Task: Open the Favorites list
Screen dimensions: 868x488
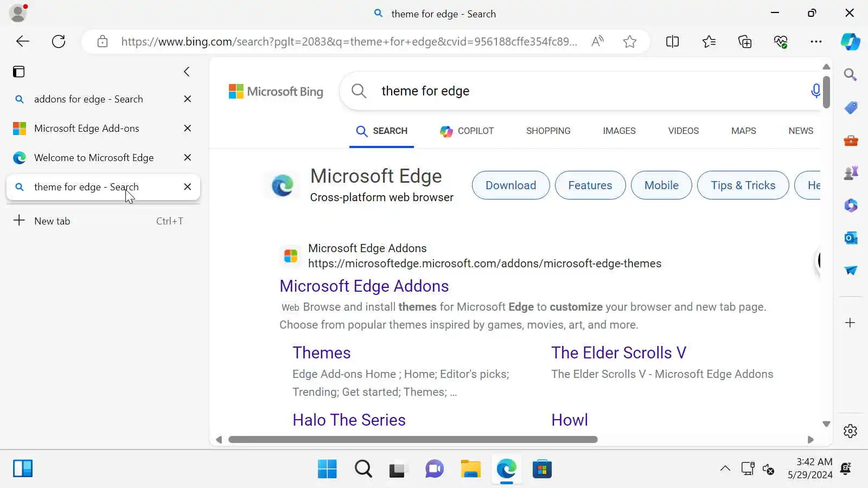Action: click(x=709, y=42)
